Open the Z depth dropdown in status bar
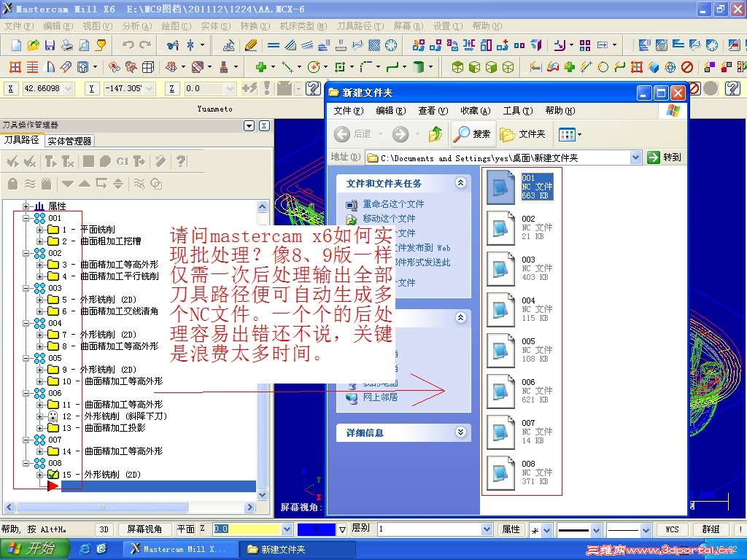This screenshot has width=747, height=560. (x=287, y=529)
